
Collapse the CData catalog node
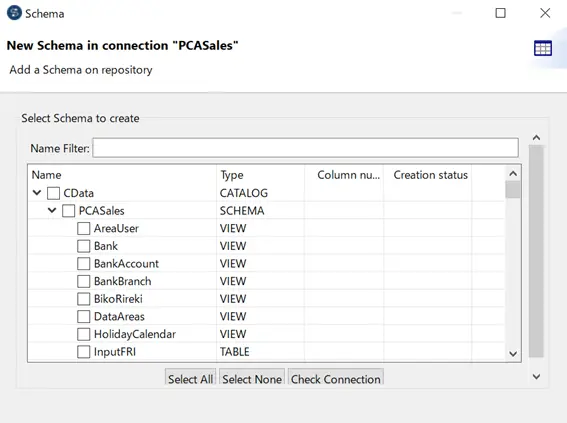coord(37,193)
